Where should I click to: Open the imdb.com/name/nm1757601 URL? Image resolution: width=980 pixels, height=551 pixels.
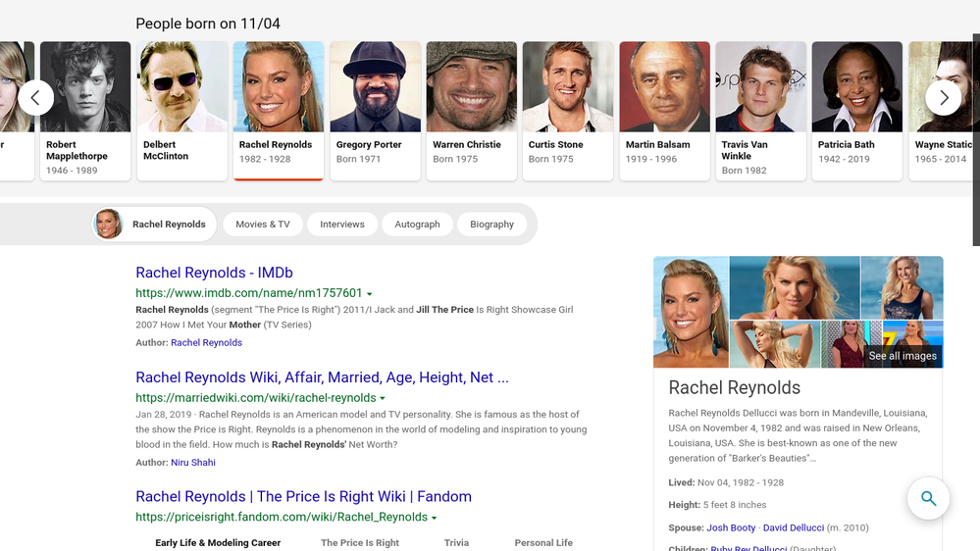[x=249, y=293]
